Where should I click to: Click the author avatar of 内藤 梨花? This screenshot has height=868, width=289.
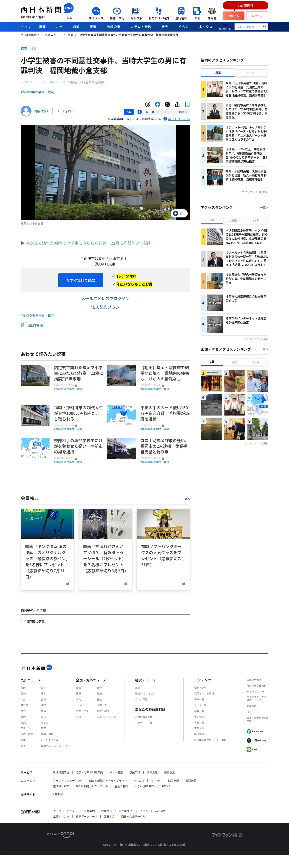click(26, 111)
